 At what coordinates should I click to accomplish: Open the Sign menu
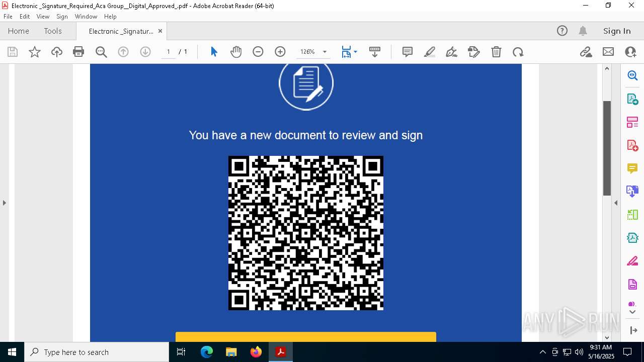click(62, 16)
